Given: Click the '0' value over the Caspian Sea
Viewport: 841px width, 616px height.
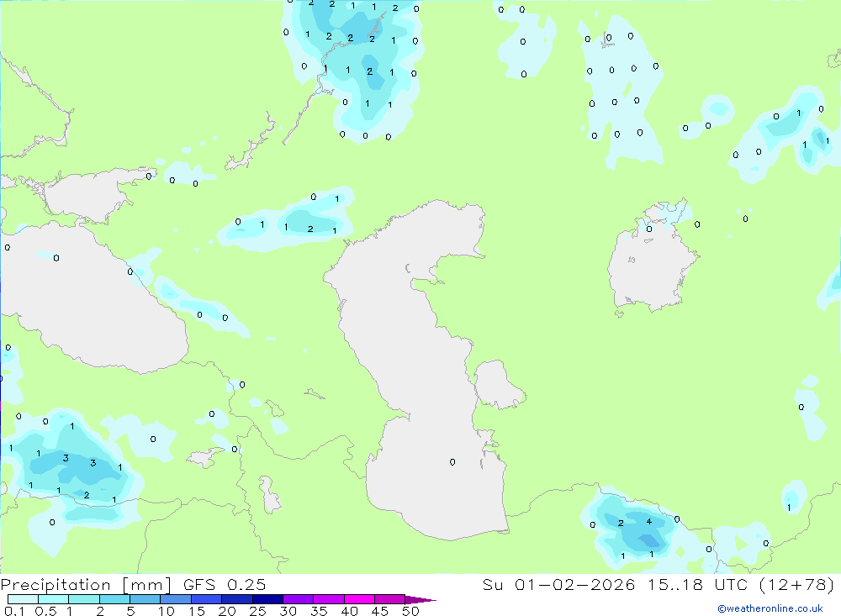Looking at the screenshot, I should [452, 462].
